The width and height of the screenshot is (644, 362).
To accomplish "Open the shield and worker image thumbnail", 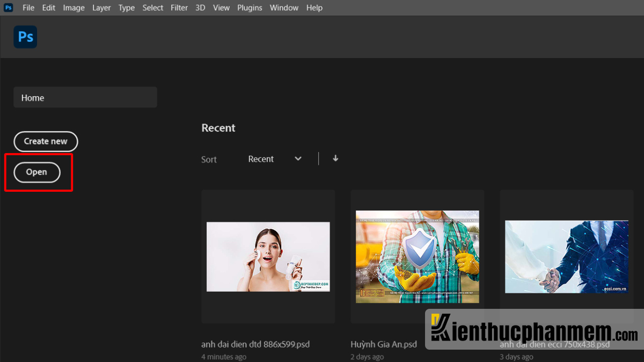I will click(418, 257).
